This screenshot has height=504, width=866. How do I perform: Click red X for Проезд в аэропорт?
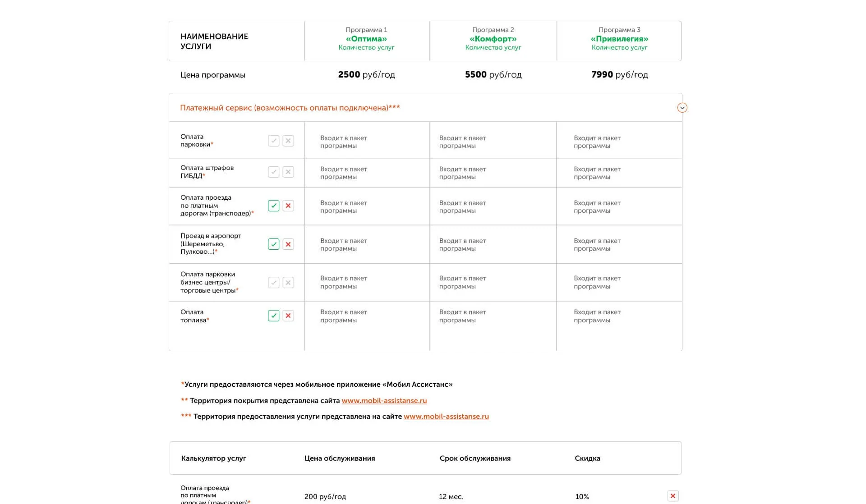[288, 244]
